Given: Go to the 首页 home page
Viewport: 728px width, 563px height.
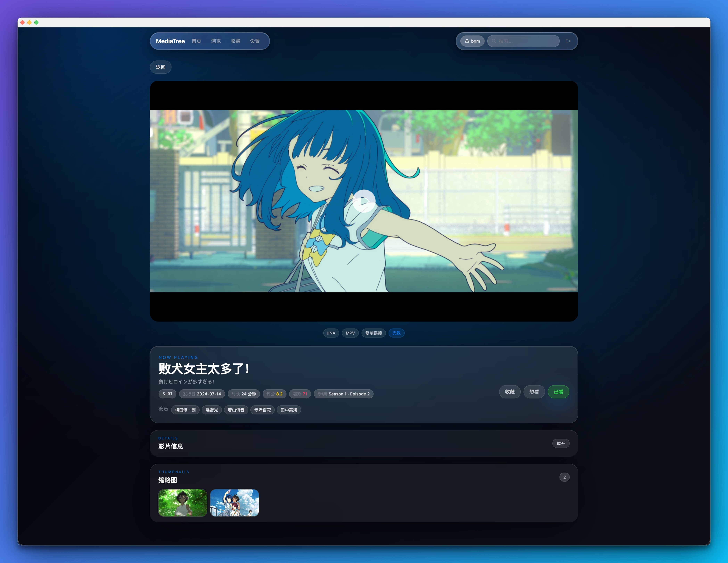Looking at the screenshot, I should coord(196,41).
